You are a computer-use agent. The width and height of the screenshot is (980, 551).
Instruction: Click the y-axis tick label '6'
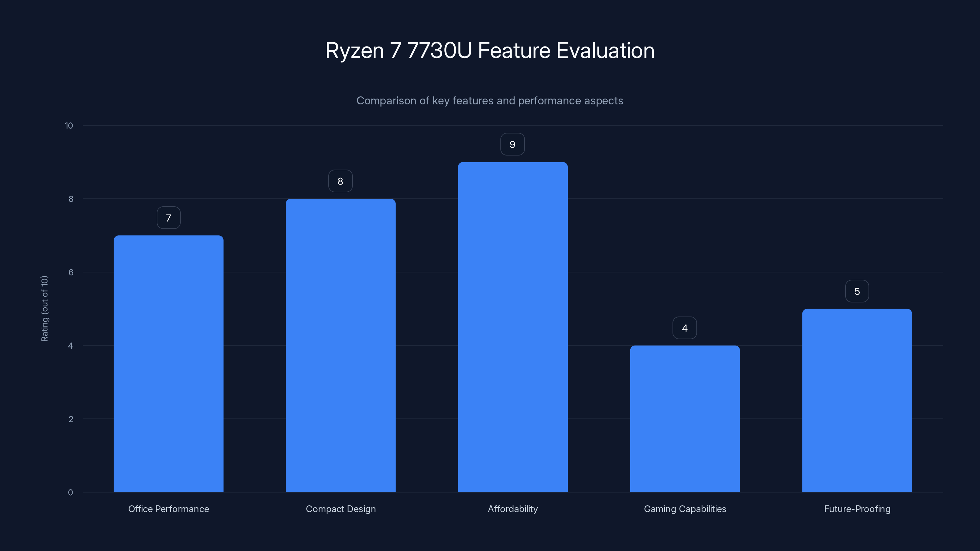[71, 272]
